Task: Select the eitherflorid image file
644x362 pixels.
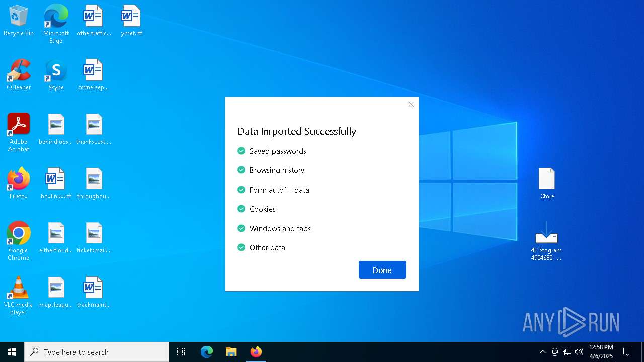Action: click(56, 238)
